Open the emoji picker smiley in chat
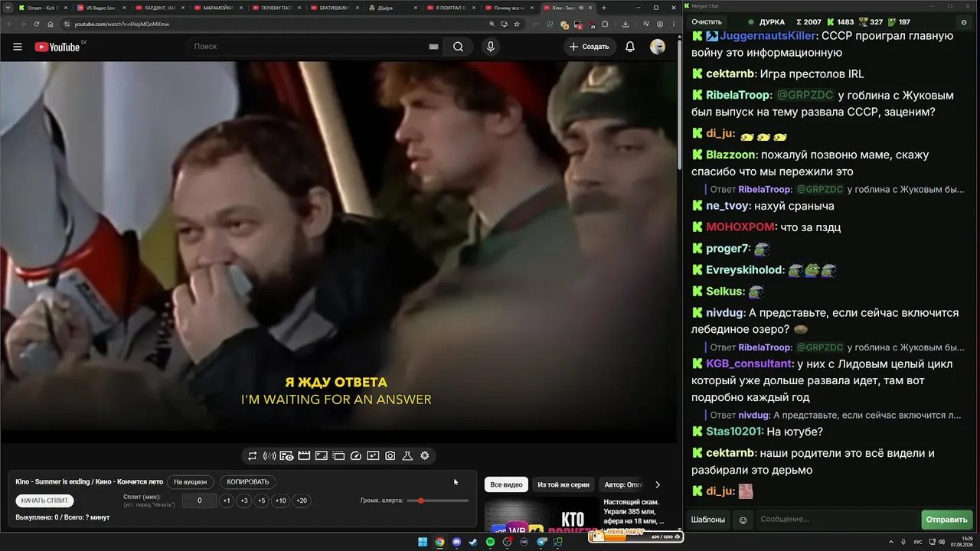This screenshot has height=551, width=980. [x=743, y=520]
